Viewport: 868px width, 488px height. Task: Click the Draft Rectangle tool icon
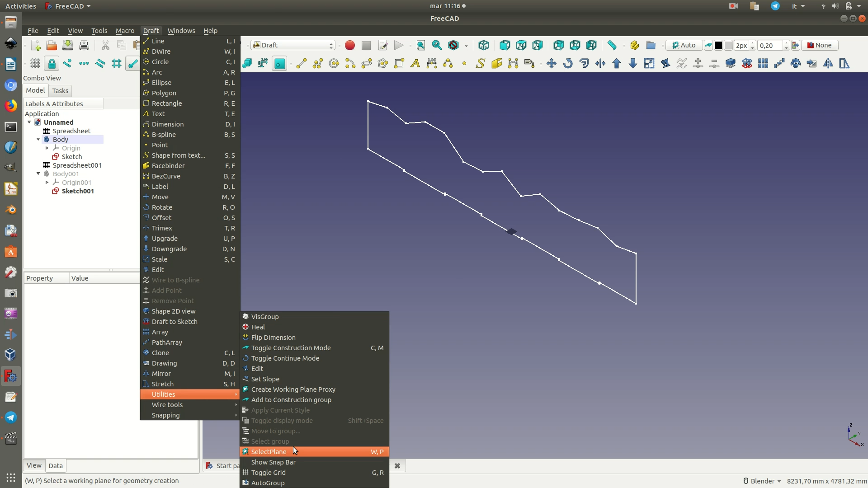(399, 63)
